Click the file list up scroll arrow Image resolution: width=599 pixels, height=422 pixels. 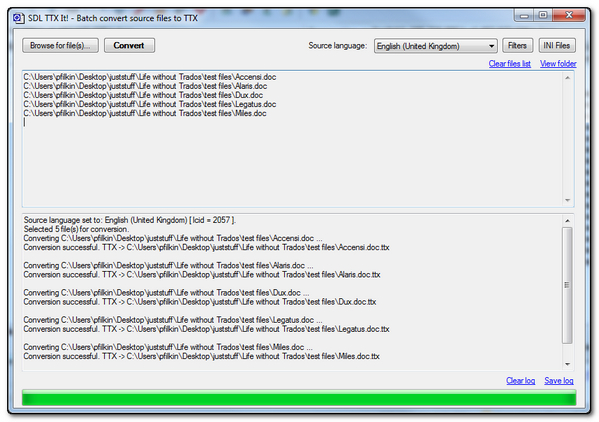pos(567,78)
